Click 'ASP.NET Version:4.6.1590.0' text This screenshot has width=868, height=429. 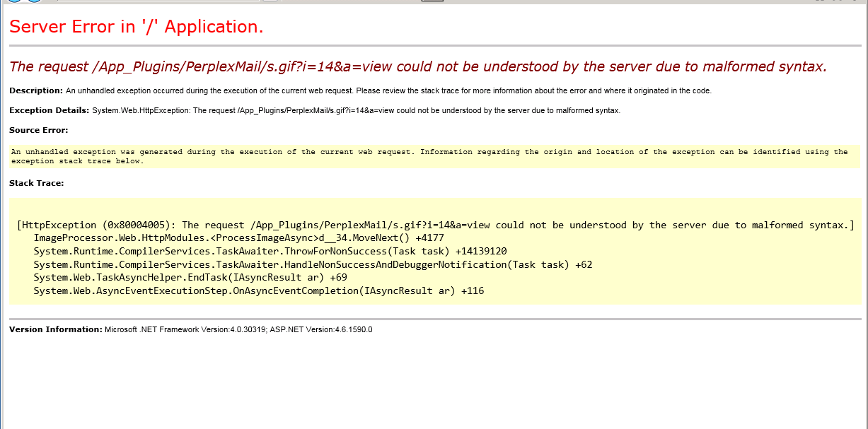click(321, 329)
